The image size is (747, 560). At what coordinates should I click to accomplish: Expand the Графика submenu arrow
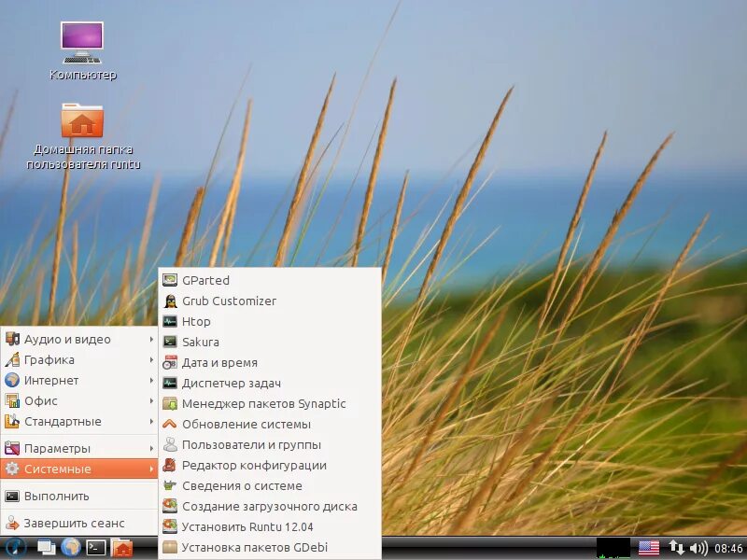[x=151, y=359]
